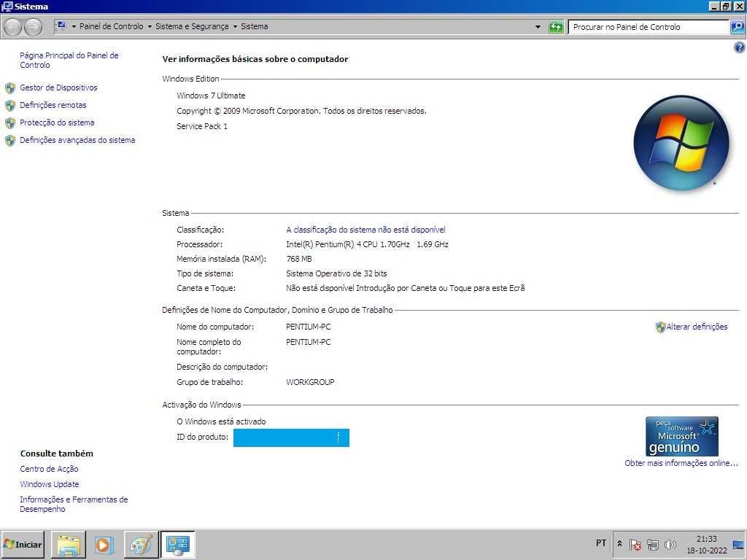Select the Sistema window taskbar button

[x=178, y=545]
